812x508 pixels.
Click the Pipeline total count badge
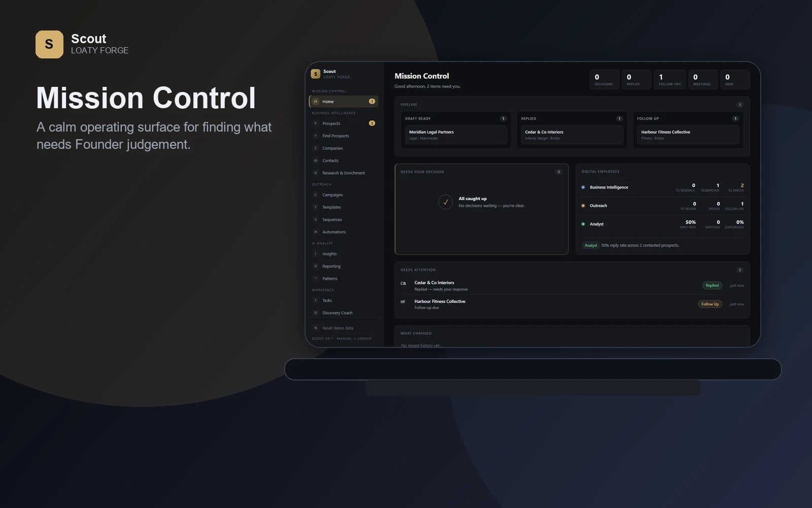[x=740, y=105]
